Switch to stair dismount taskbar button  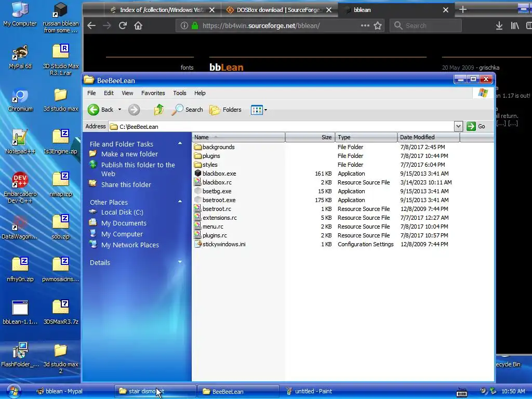pyautogui.click(x=155, y=391)
